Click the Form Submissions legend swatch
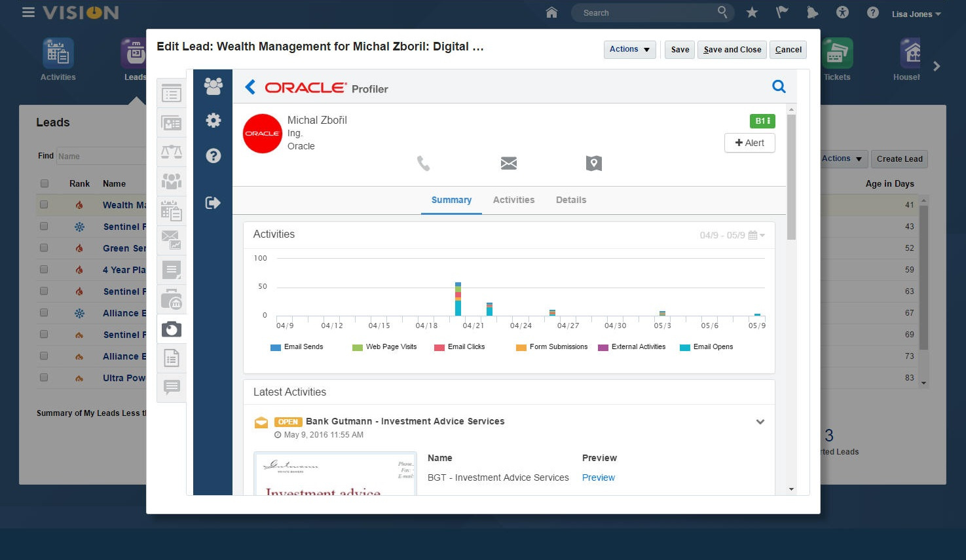This screenshot has height=560, width=966. [x=521, y=348]
